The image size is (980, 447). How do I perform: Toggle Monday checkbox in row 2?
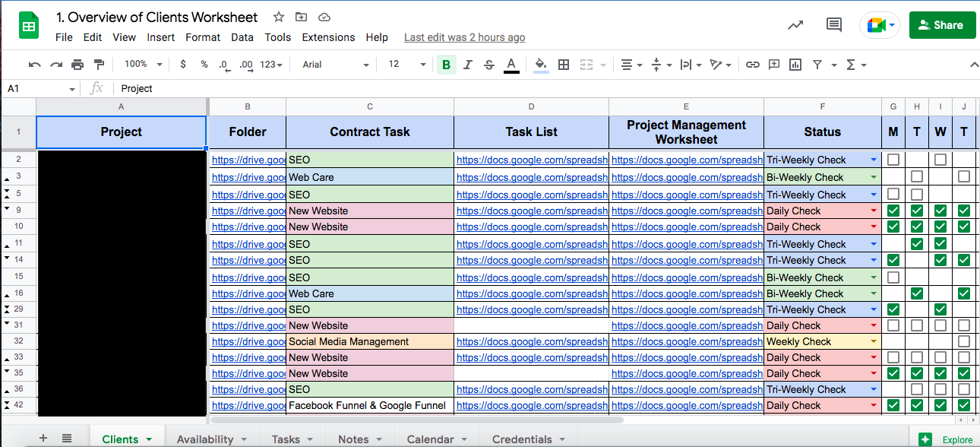coord(893,160)
